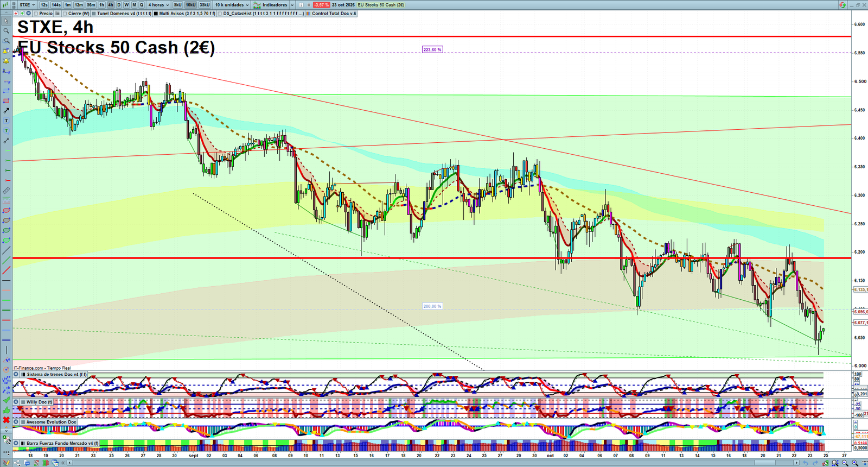Activate the magnifier zoom tool
This screenshot has height=467, width=868.
(x=6, y=30)
